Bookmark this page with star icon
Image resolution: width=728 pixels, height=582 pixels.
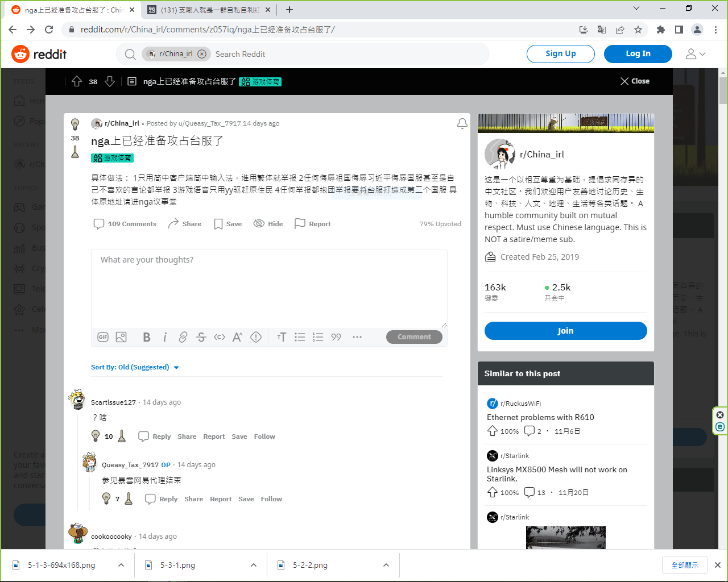point(638,30)
